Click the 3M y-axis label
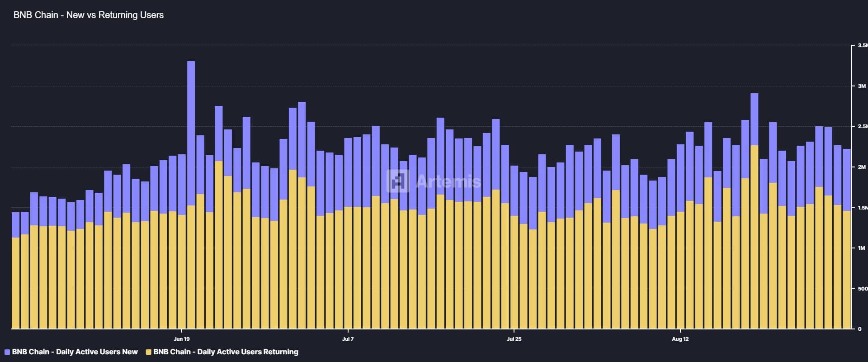The width and height of the screenshot is (868, 362). pyautogui.click(x=861, y=86)
